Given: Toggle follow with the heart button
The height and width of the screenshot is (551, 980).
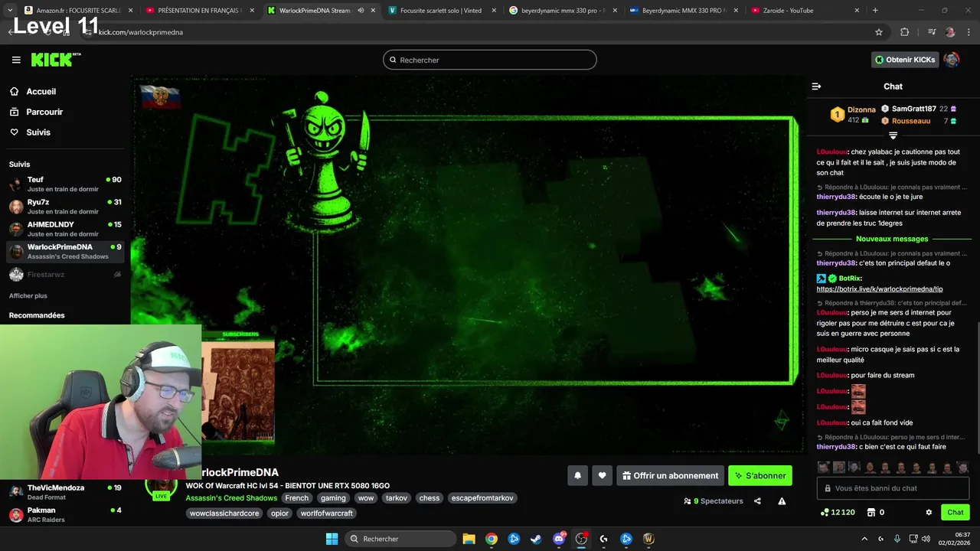Looking at the screenshot, I should pyautogui.click(x=602, y=475).
